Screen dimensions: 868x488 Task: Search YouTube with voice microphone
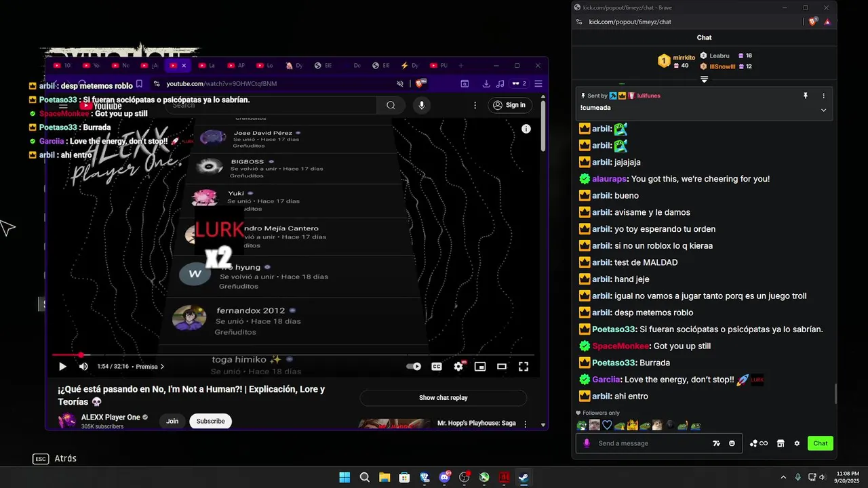422,105
